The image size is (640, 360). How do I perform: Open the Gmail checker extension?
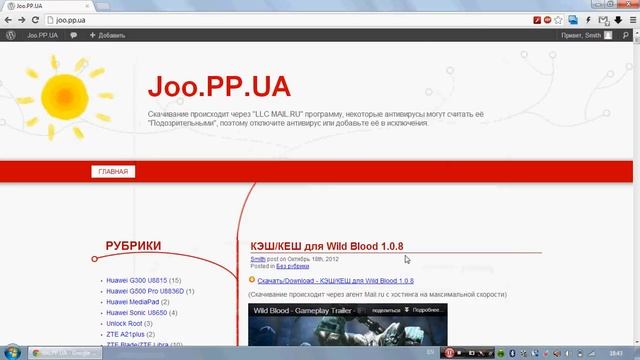click(x=603, y=20)
